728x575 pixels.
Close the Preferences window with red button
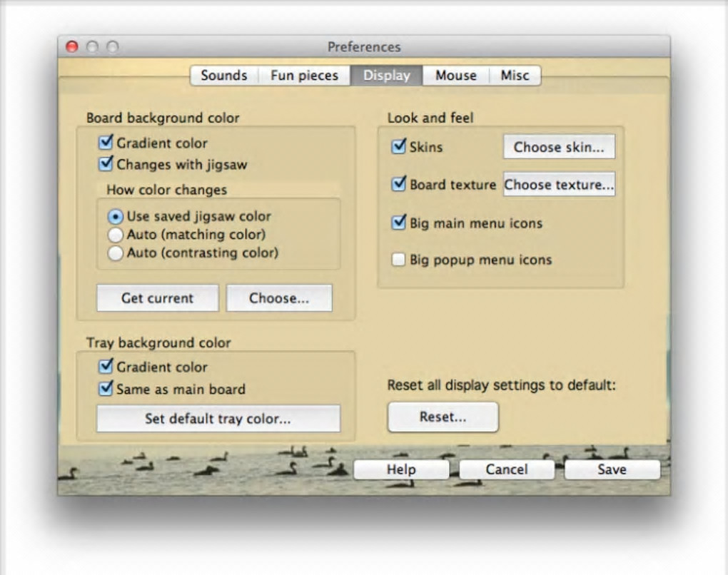pyautogui.click(x=72, y=47)
